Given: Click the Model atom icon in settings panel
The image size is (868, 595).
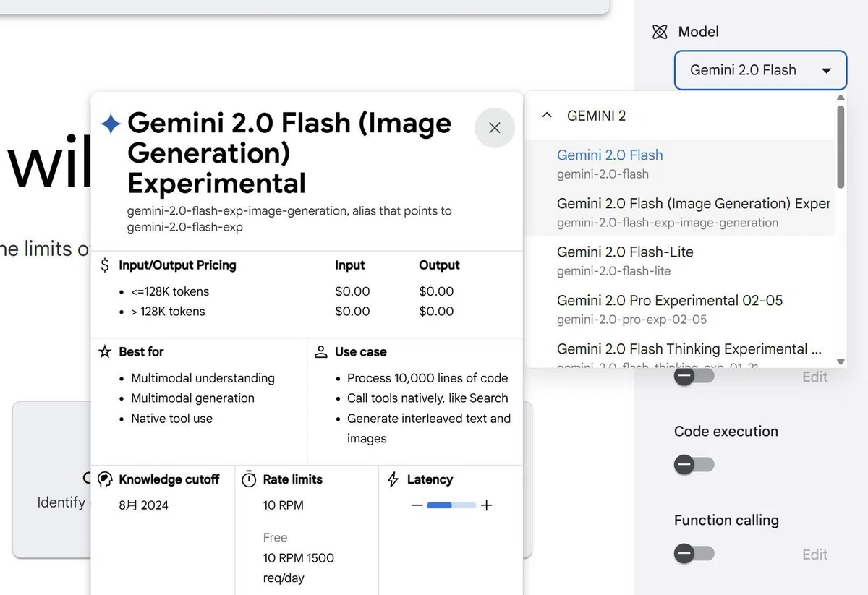Looking at the screenshot, I should click(660, 32).
